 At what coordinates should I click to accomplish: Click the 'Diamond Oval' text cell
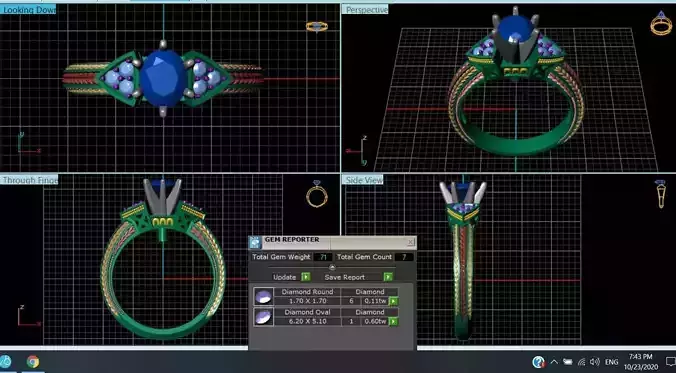click(307, 312)
